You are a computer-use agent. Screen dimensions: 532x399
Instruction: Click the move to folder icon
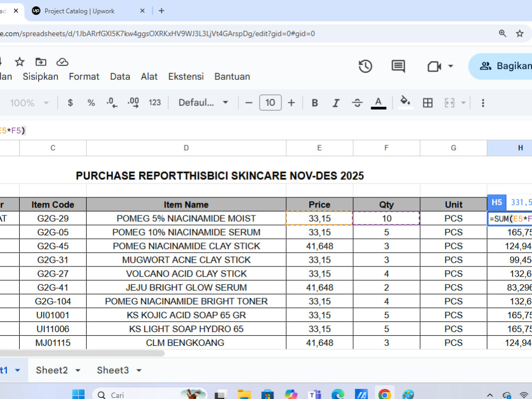tap(41, 62)
